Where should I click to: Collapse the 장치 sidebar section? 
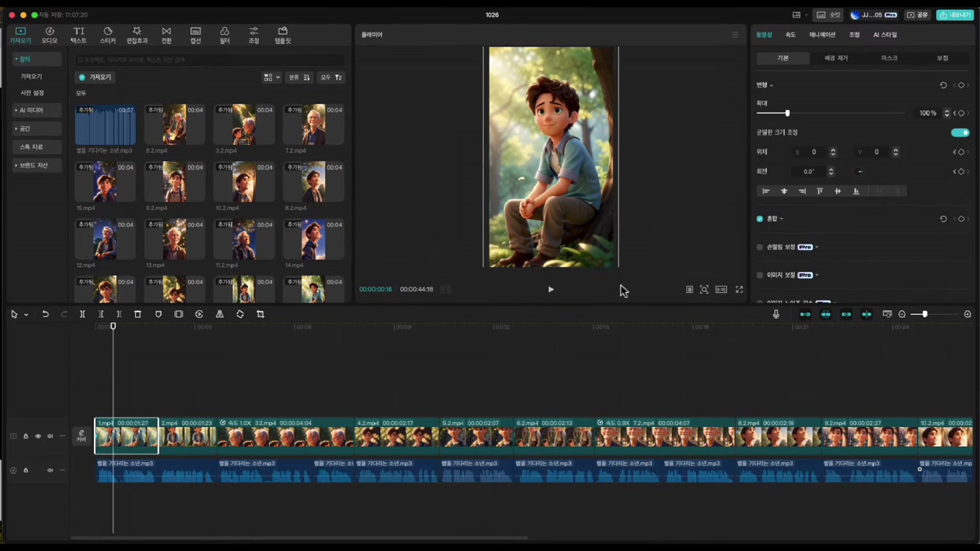(36, 59)
